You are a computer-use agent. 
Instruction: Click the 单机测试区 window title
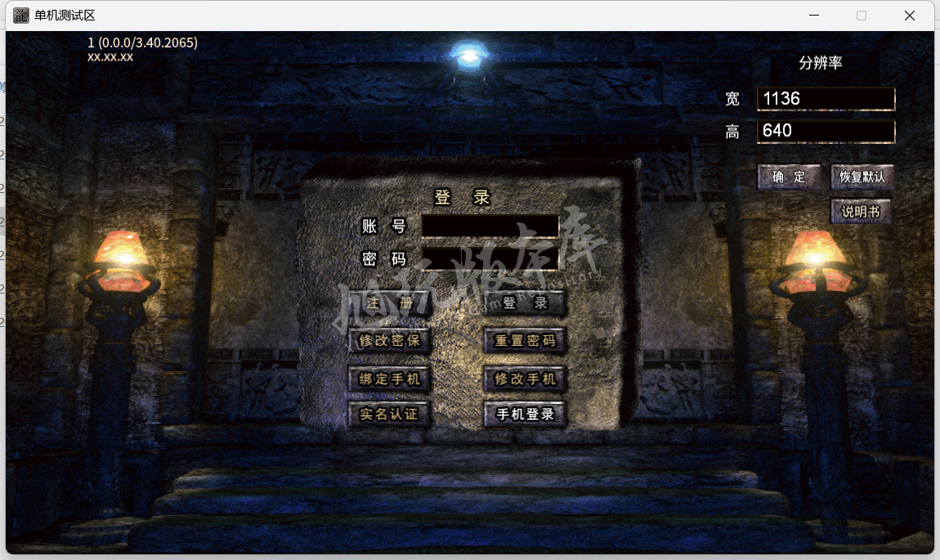pyautogui.click(x=65, y=15)
